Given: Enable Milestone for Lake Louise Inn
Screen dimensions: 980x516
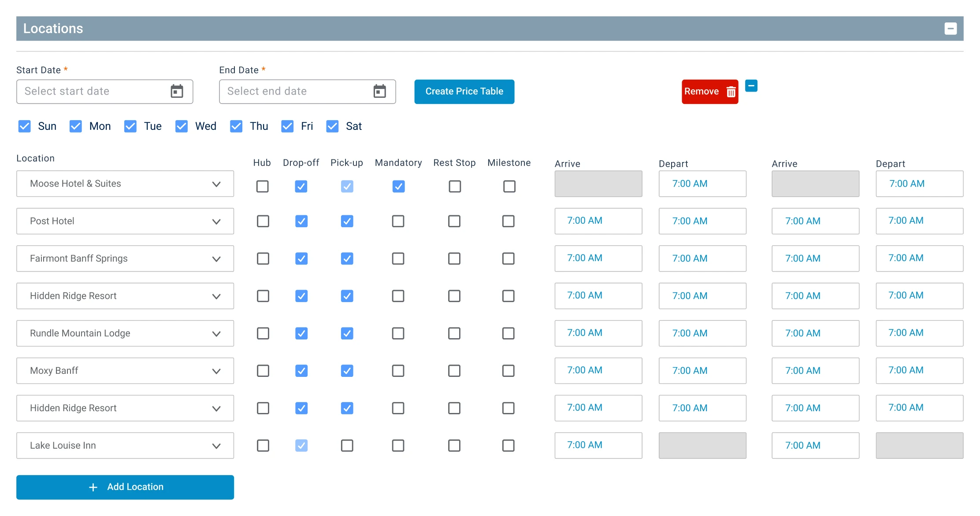Looking at the screenshot, I should pyautogui.click(x=509, y=446).
